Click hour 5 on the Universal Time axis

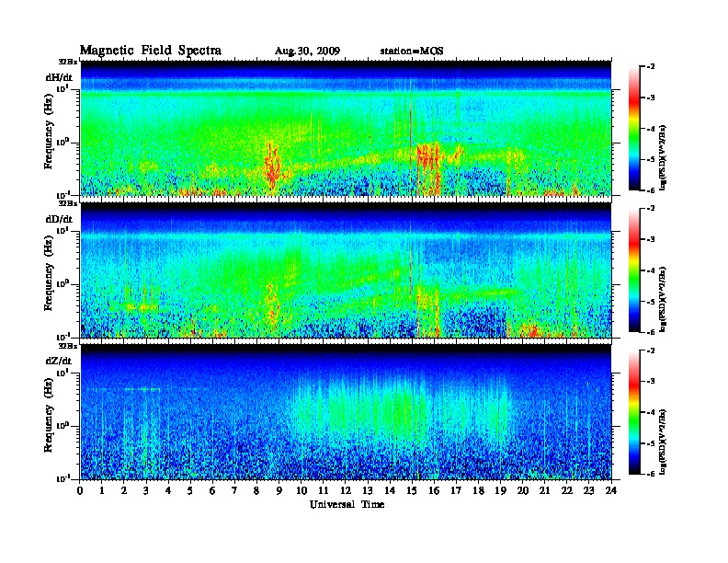[190, 490]
